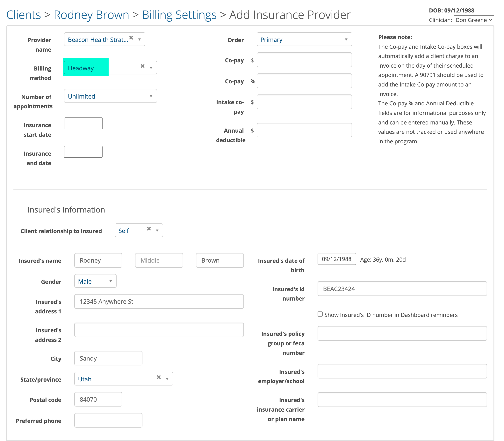The height and width of the screenshot is (441, 504).
Task: Go to the Clients breadcrumb link
Action: (24, 15)
